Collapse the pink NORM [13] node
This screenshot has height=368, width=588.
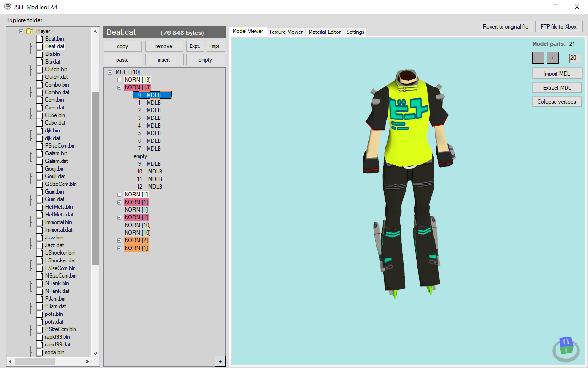coord(119,87)
